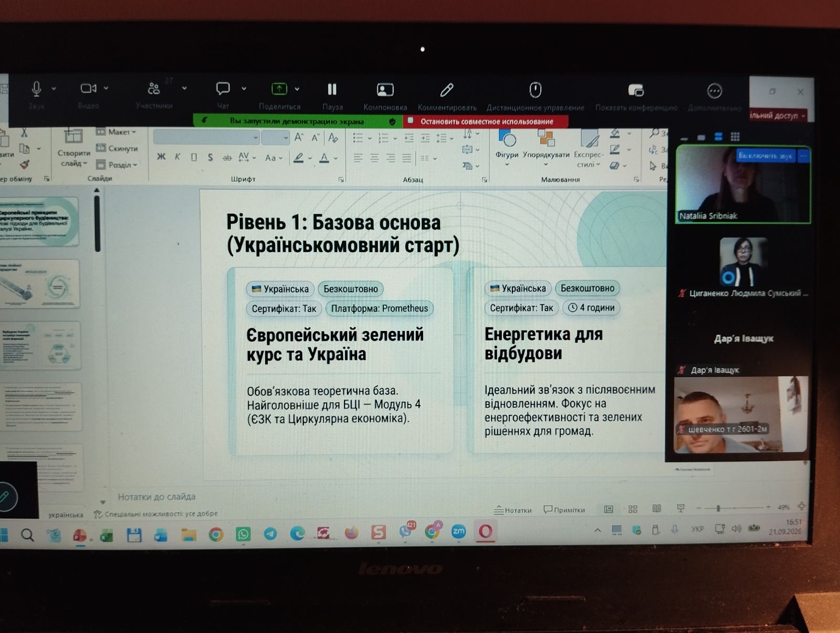Viewport: 840px width, 633px height.
Task: Open the Annotate (Комментировать) pencil tool
Action: [447, 90]
